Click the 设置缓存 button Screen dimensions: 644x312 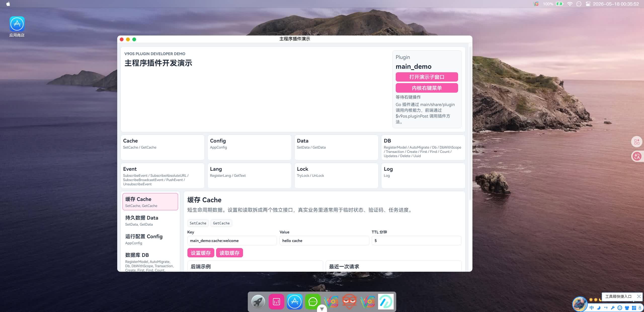click(x=200, y=253)
